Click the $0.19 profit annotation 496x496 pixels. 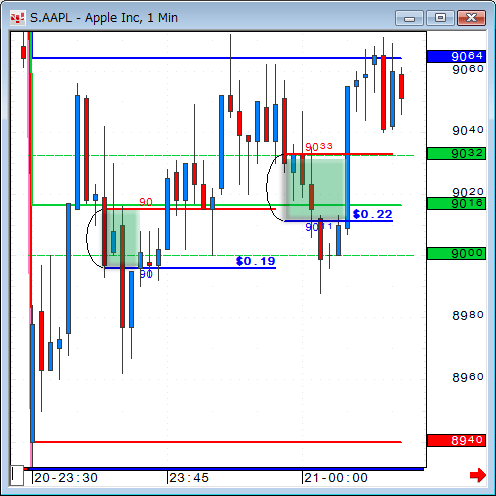tap(256, 261)
